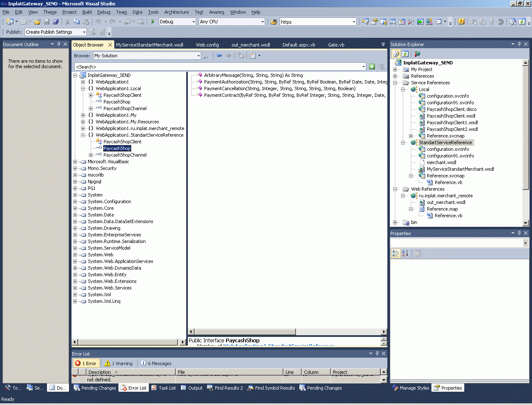Refresh Solution Explorer with the Refresh icon
This screenshot has height=405, width=532.
point(405,54)
